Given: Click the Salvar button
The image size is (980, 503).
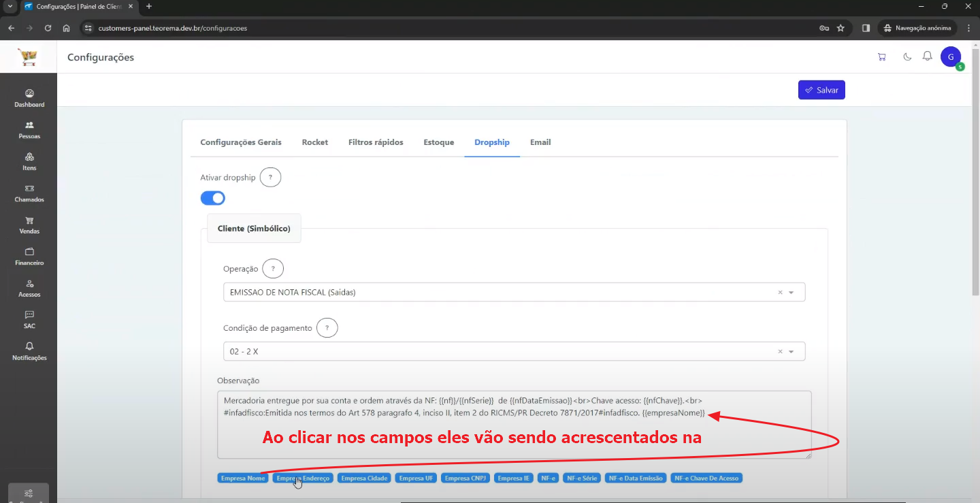Looking at the screenshot, I should (x=821, y=90).
